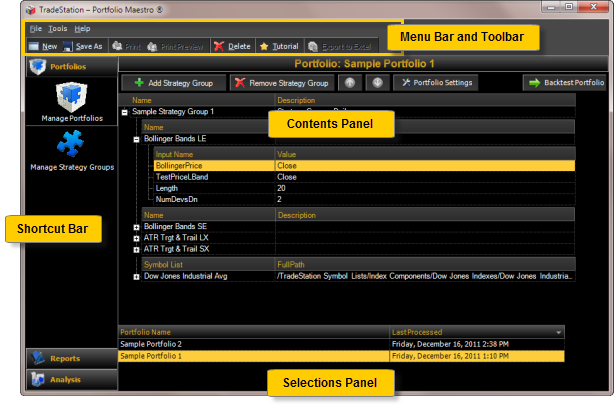Open Portfolio Settings
614x404 pixels.
[x=435, y=83]
